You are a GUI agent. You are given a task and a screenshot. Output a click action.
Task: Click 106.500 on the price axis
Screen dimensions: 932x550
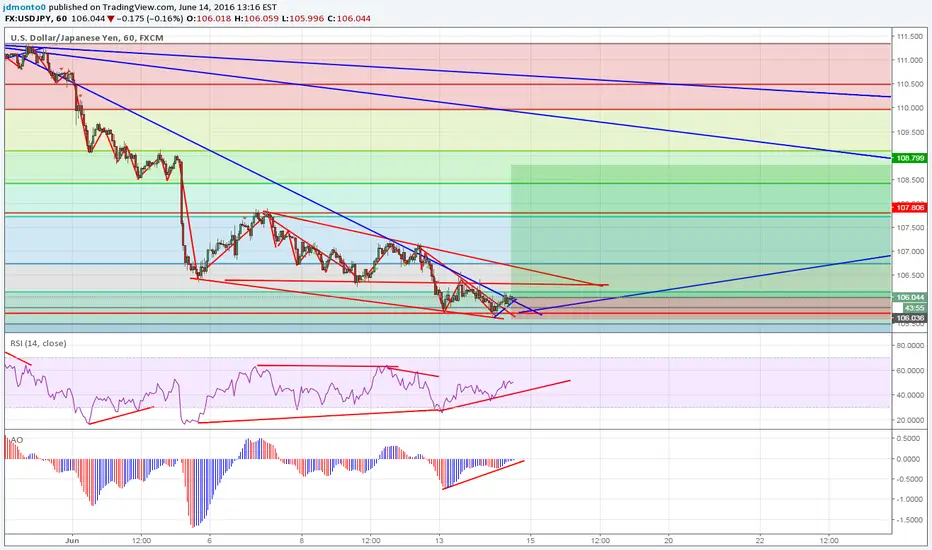pyautogui.click(x=910, y=275)
